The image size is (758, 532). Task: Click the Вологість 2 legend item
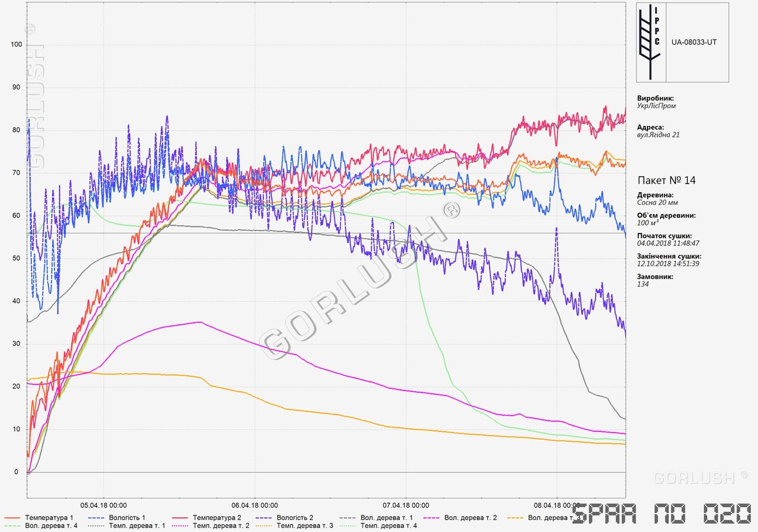click(295, 518)
